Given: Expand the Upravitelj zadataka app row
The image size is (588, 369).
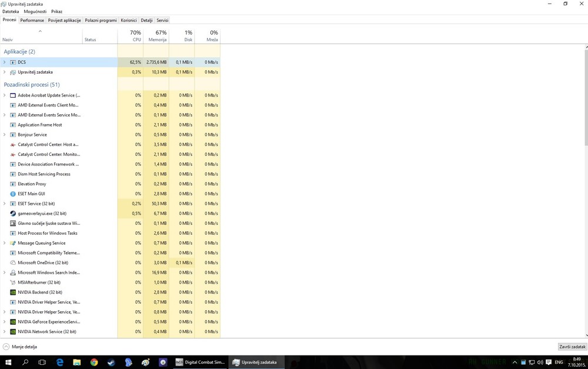Looking at the screenshot, I should (5, 72).
